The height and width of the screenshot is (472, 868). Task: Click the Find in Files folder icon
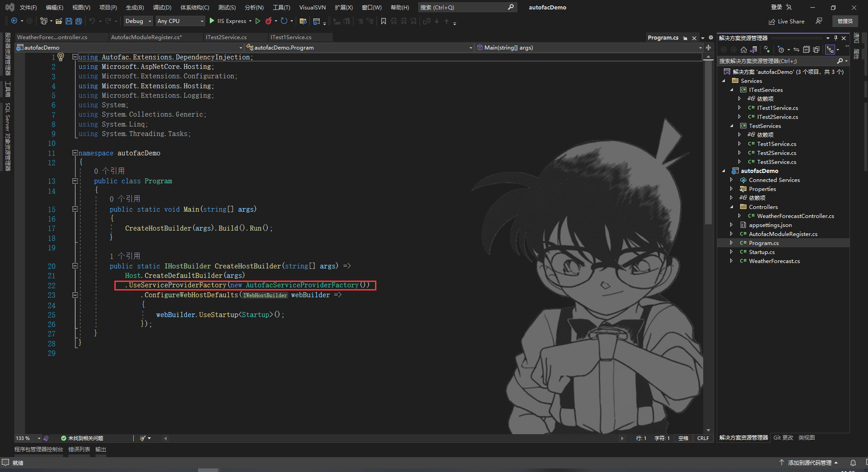click(303, 21)
